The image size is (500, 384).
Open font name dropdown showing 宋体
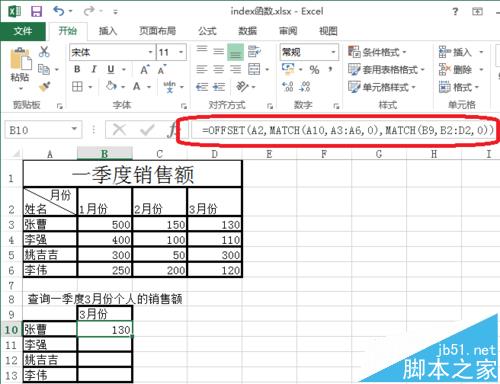coord(150,52)
